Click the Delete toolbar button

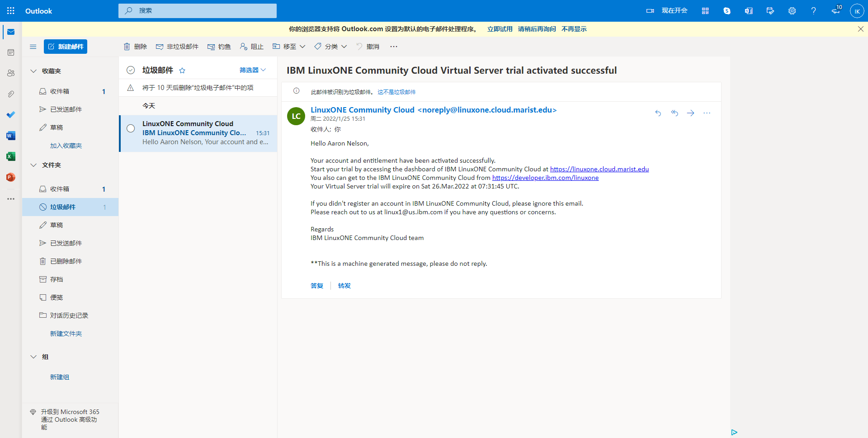[x=136, y=47]
